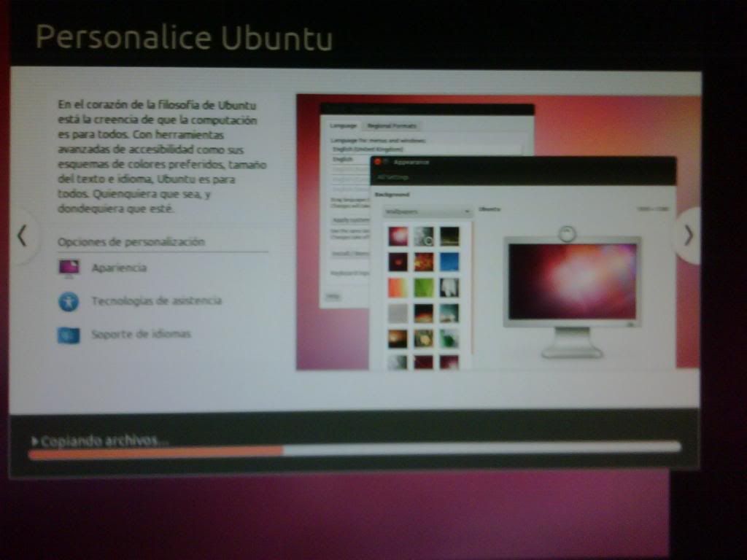The width and height of the screenshot is (747, 560).
Task: Select the Apariencia text label
Action: (119, 268)
